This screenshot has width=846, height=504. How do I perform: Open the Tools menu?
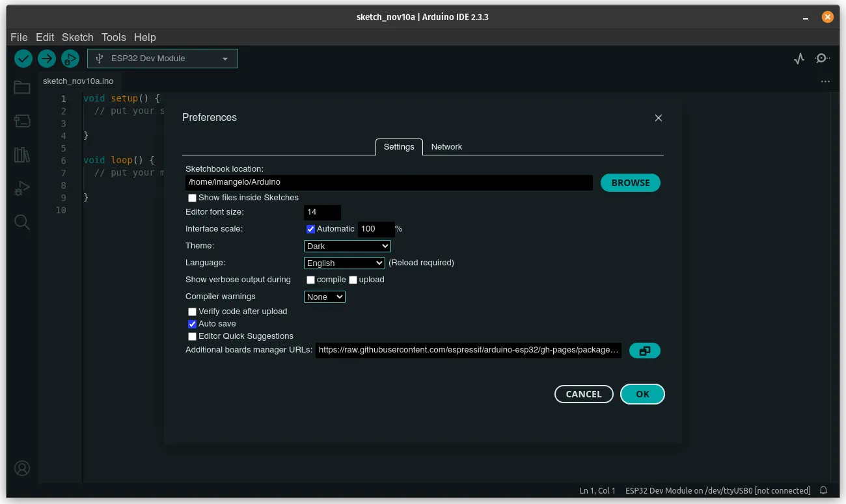(x=113, y=37)
